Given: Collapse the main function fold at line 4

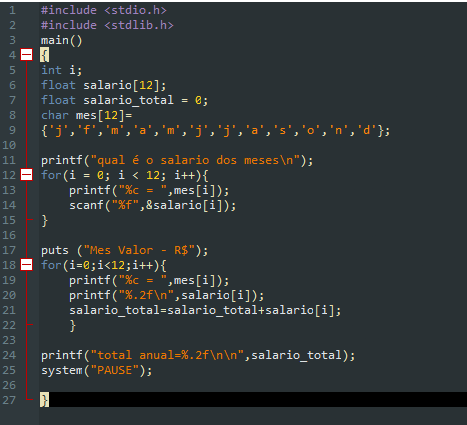Looking at the screenshot, I should pyautogui.click(x=27, y=55).
